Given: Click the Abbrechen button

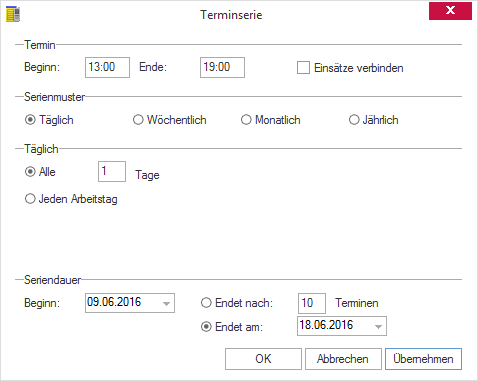Looking at the screenshot, I should click(x=343, y=359).
